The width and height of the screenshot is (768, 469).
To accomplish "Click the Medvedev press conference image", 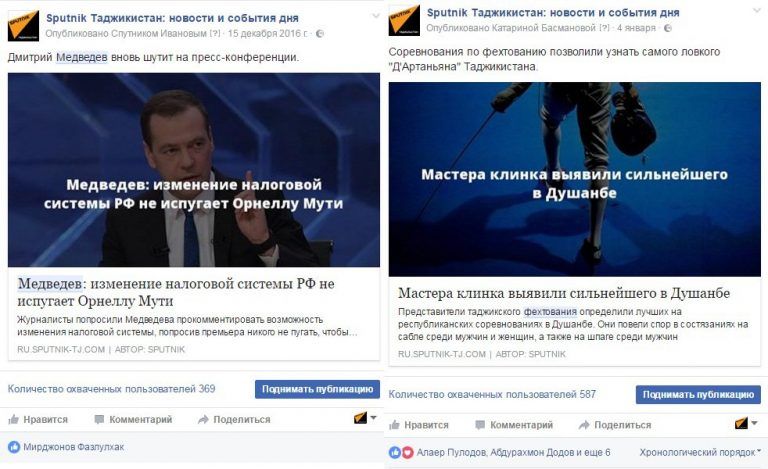I will click(194, 170).
